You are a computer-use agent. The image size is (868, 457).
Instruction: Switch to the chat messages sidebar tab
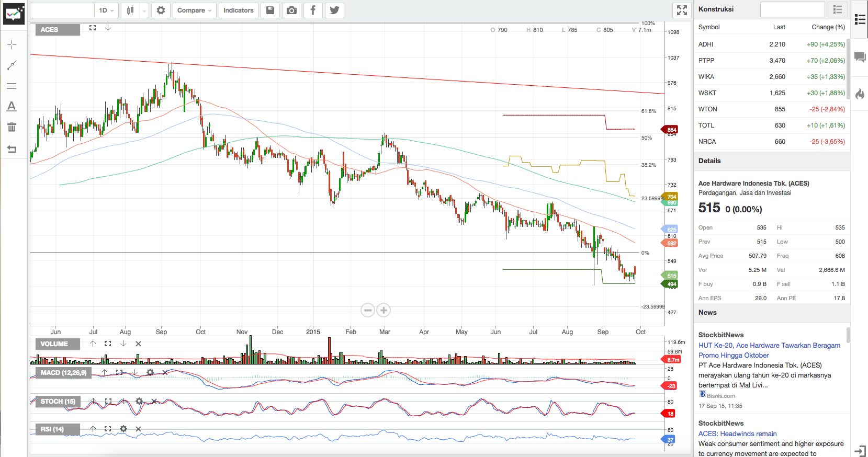click(860, 57)
